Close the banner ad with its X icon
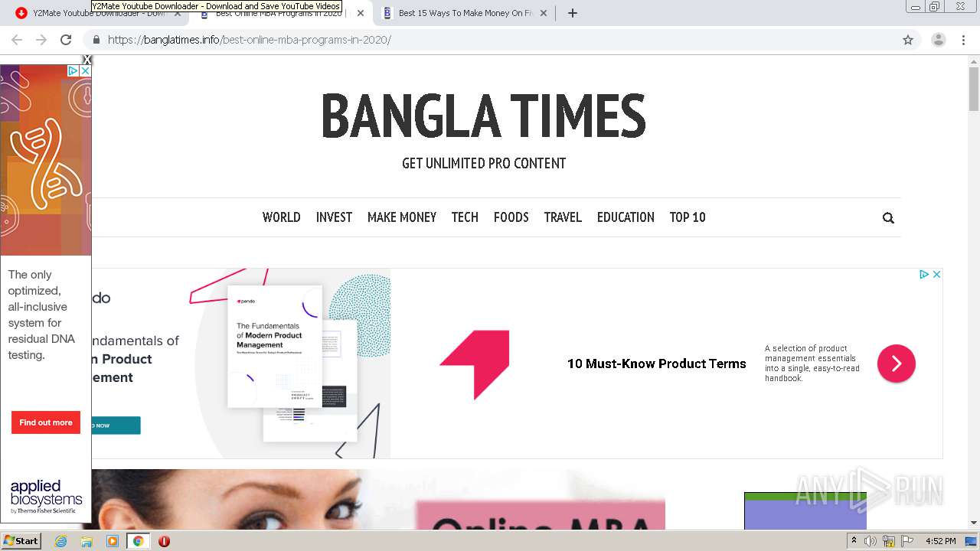Image resolution: width=980 pixels, height=551 pixels. click(x=936, y=274)
